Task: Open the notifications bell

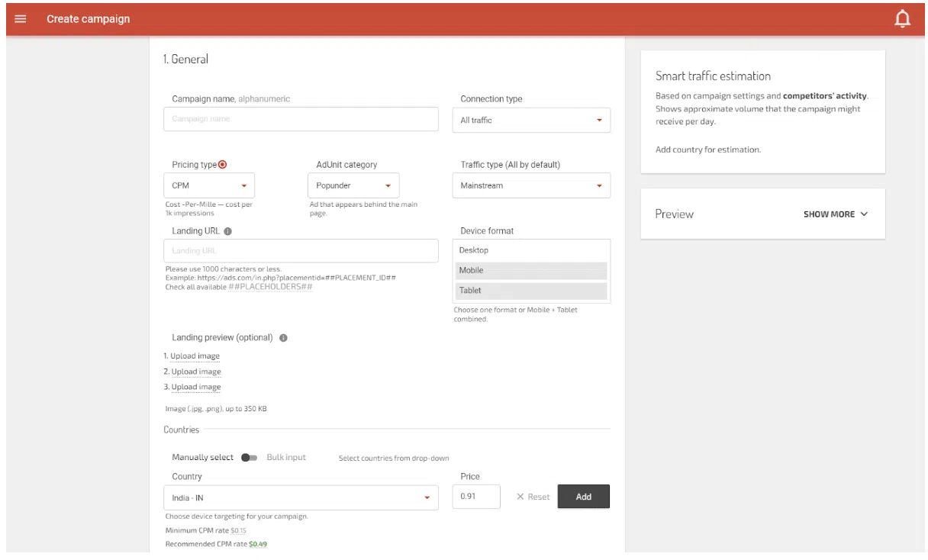Action: pyautogui.click(x=903, y=19)
